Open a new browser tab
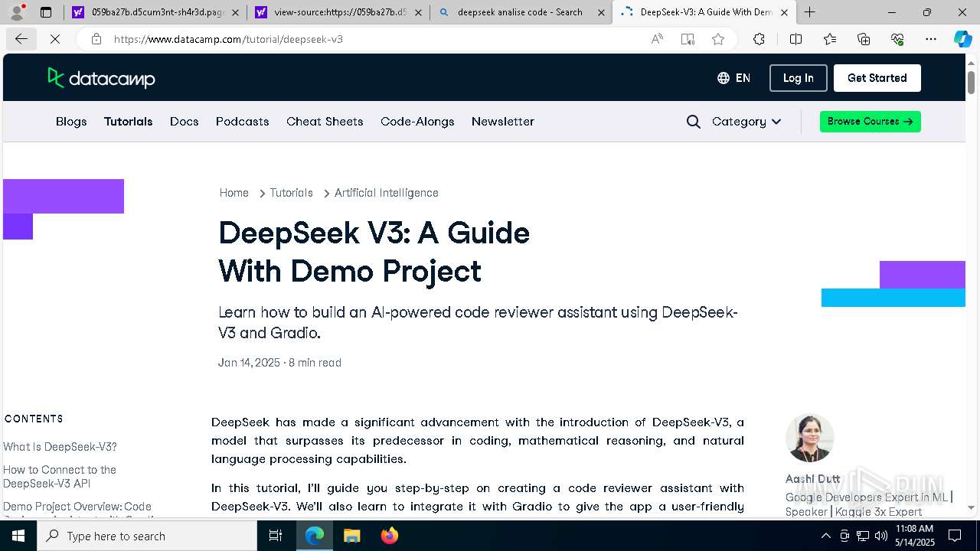The image size is (980, 551). [x=809, y=12]
